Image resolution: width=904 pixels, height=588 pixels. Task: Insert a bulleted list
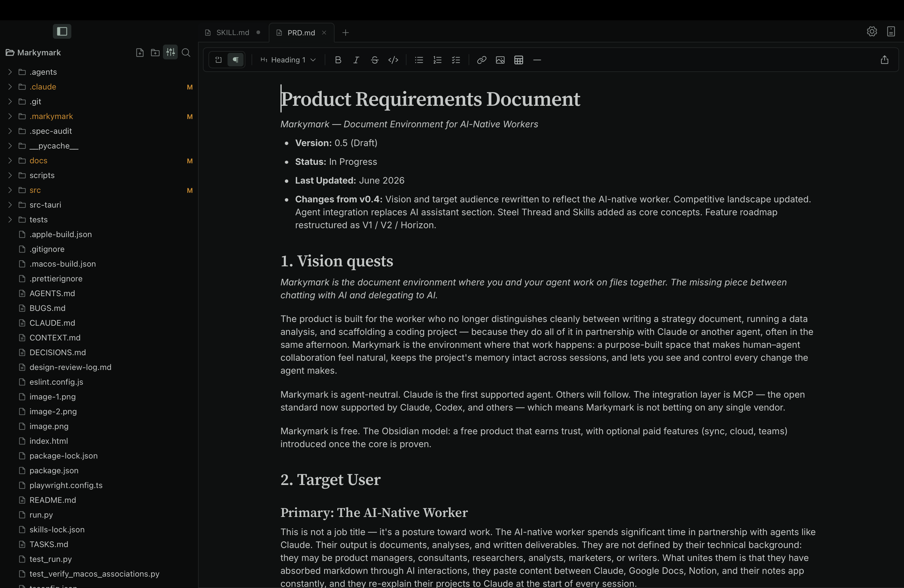point(419,60)
